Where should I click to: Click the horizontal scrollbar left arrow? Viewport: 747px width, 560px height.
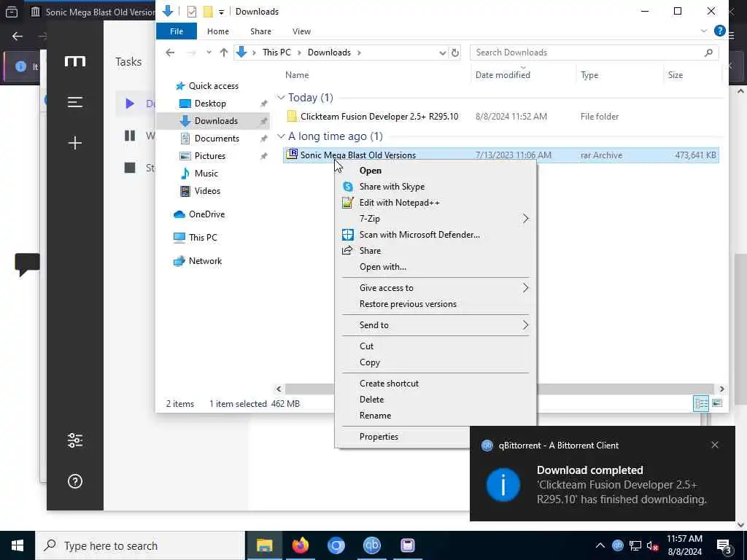(279, 389)
